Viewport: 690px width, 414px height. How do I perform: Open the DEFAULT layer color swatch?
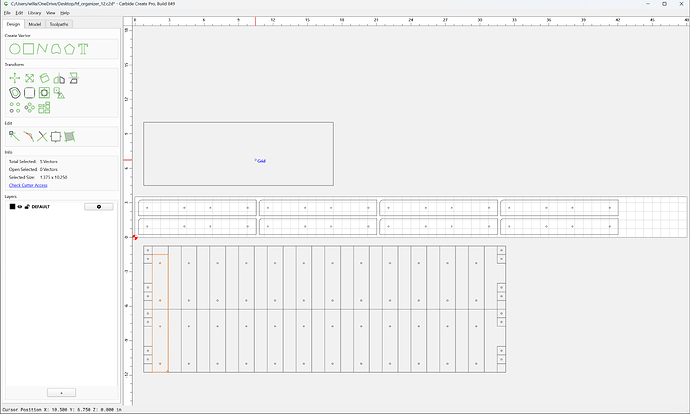12,207
